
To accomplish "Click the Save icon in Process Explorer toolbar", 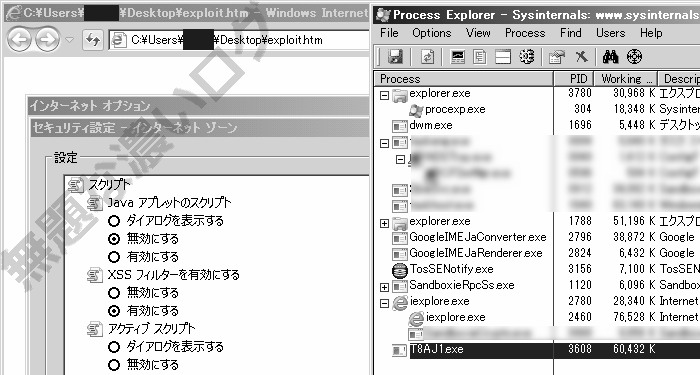I will pos(396,57).
